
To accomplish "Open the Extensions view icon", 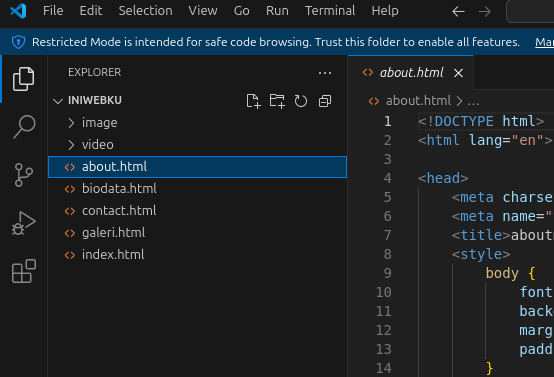I will tap(24, 271).
